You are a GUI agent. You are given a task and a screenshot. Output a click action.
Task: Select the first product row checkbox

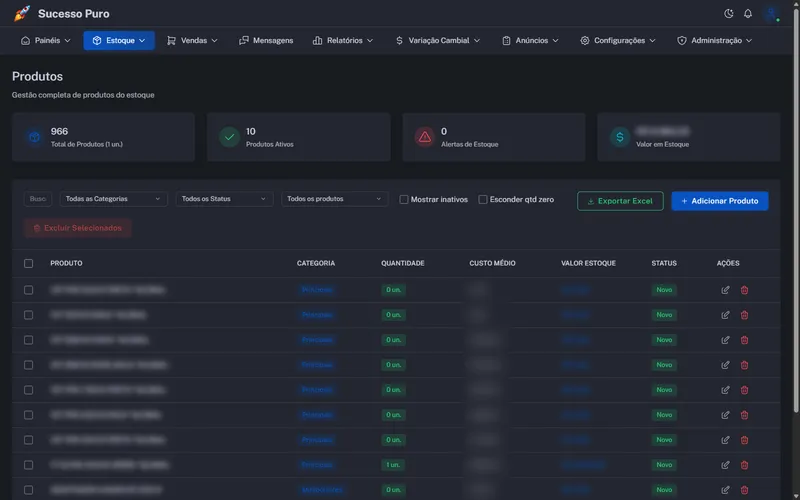(29, 290)
